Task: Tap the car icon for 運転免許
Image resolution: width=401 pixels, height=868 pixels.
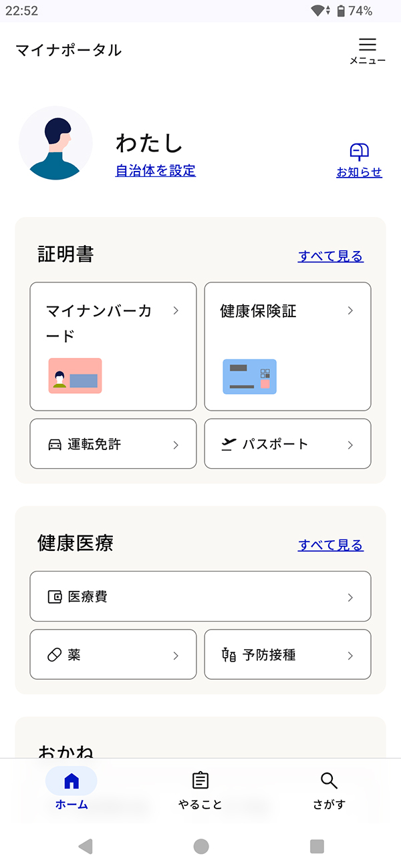Action: (55, 445)
